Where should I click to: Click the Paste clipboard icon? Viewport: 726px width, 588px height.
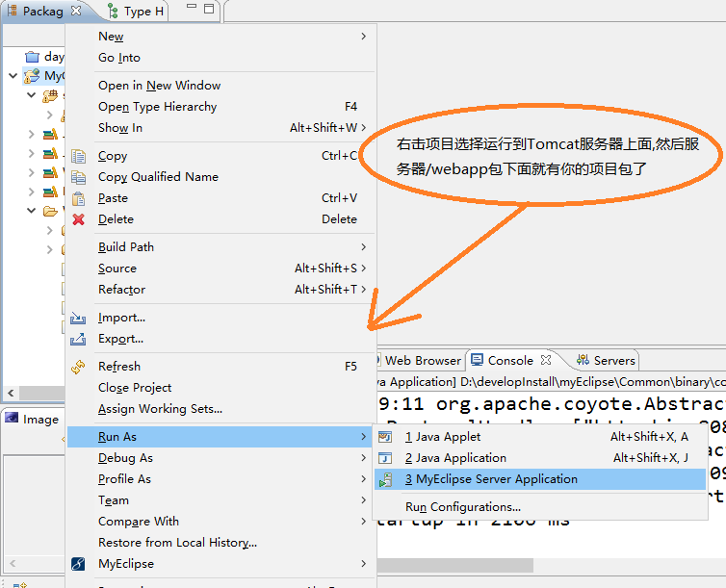(x=78, y=198)
